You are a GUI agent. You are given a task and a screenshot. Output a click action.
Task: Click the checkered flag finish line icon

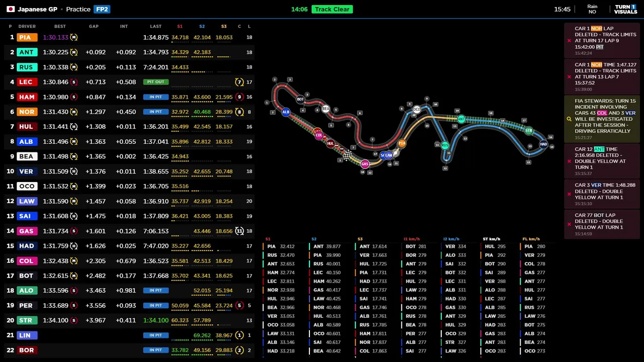[x=347, y=155]
